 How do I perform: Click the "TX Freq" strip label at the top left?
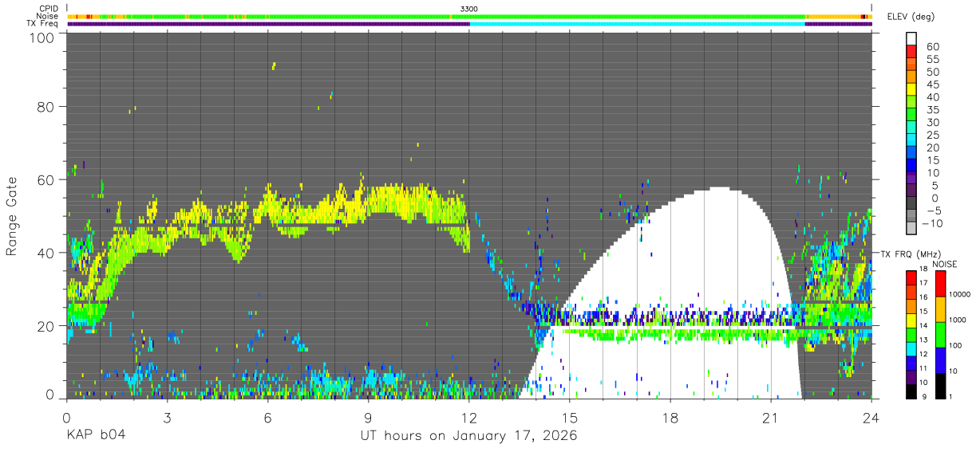click(x=44, y=24)
